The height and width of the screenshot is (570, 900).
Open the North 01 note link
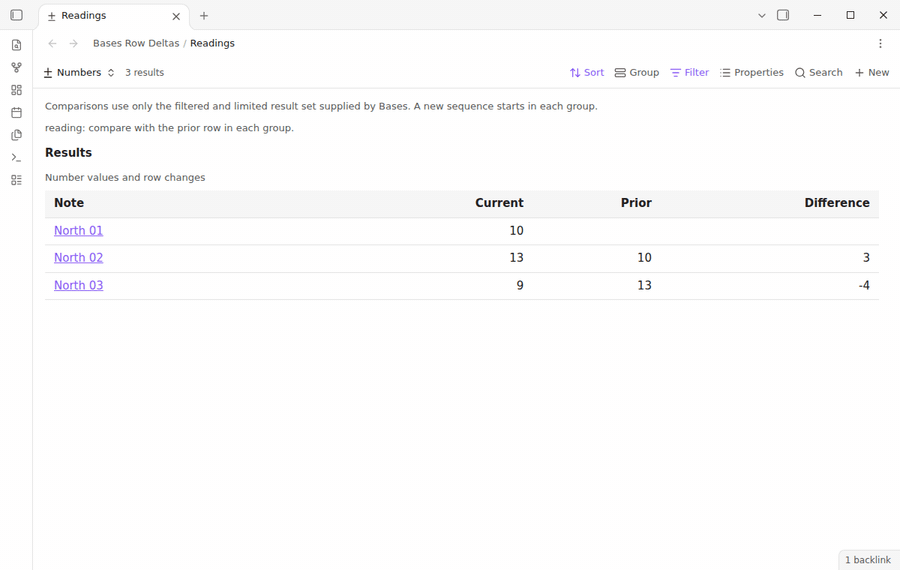[x=79, y=231]
